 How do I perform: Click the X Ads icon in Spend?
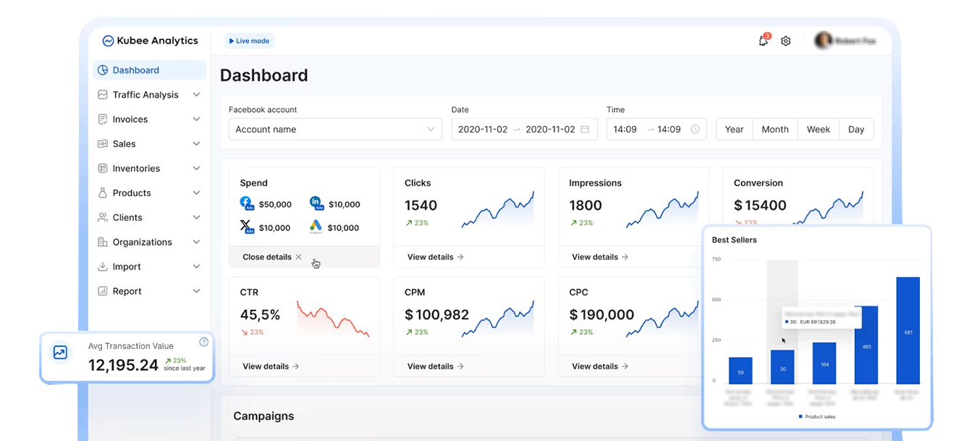tap(247, 227)
